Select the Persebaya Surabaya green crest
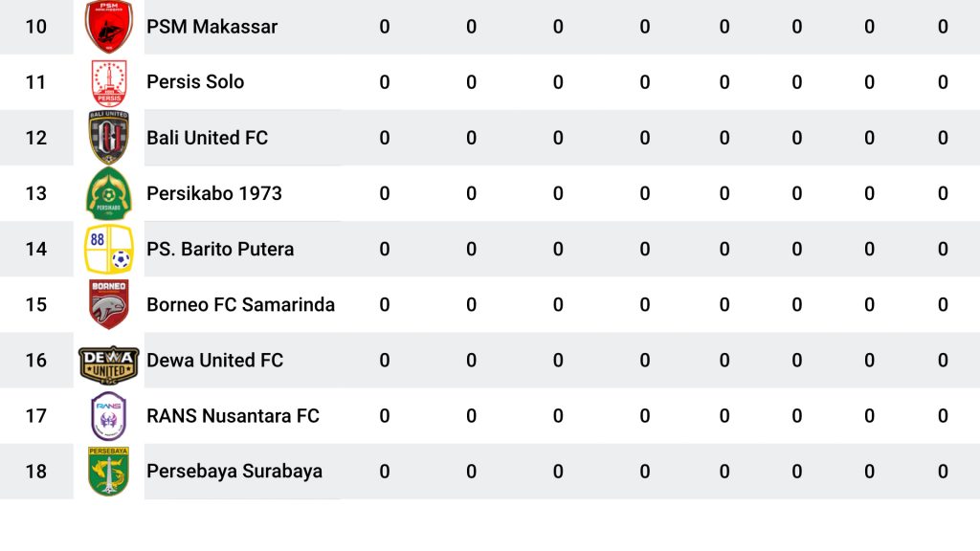 pyautogui.click(x=109, y=471)
